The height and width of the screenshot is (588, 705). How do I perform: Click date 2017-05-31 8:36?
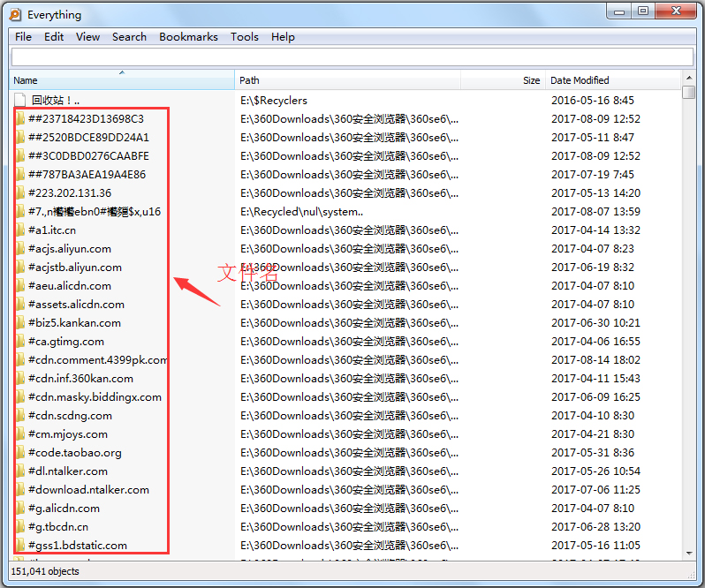(593, 452)
